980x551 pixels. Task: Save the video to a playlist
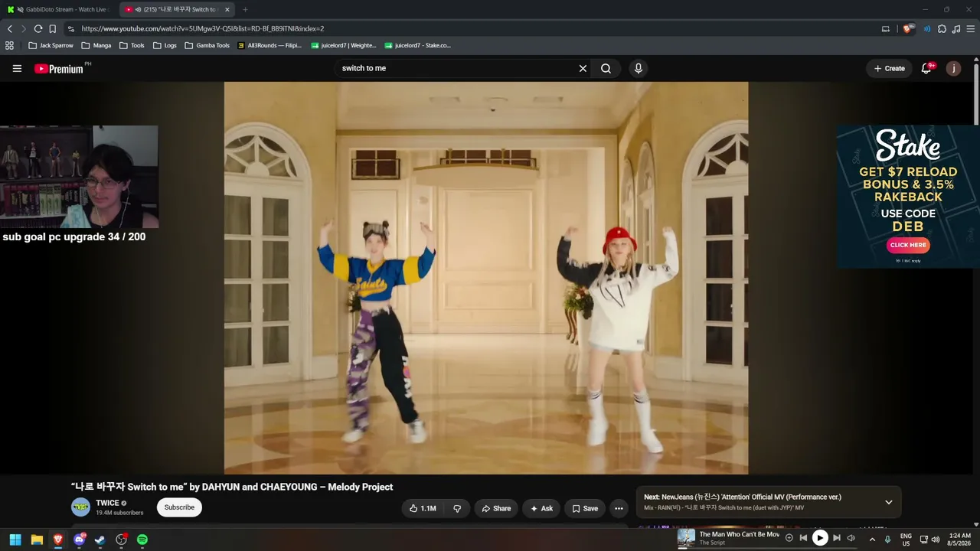click(x=585, y=508)
